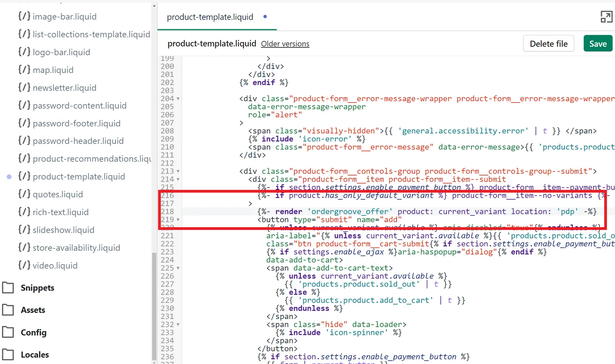The height and width of the screenshot is (364, 615).
Task: Collapse the span fold at line 225
Action: tap(178, 268)
